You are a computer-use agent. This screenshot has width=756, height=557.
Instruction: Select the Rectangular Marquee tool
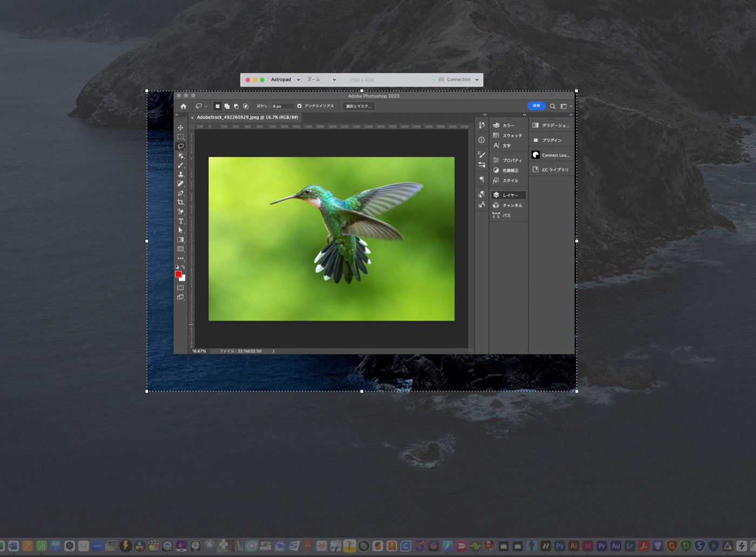click(x=180, y=137)
